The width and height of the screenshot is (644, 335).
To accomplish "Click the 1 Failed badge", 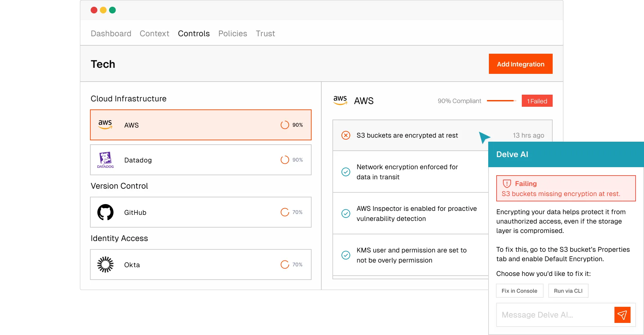I will (x=537, y=101).
